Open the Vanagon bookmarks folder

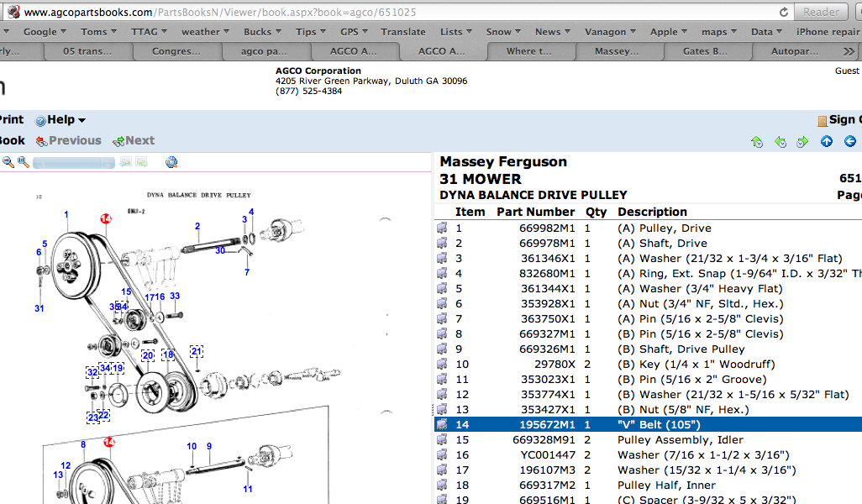610,32
